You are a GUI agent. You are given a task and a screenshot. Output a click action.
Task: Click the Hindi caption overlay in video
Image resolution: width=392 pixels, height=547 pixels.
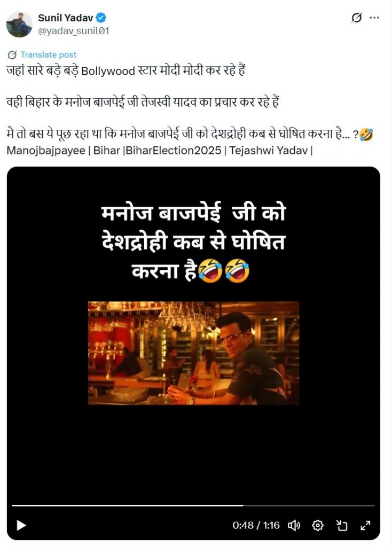(x=193, y=242)
